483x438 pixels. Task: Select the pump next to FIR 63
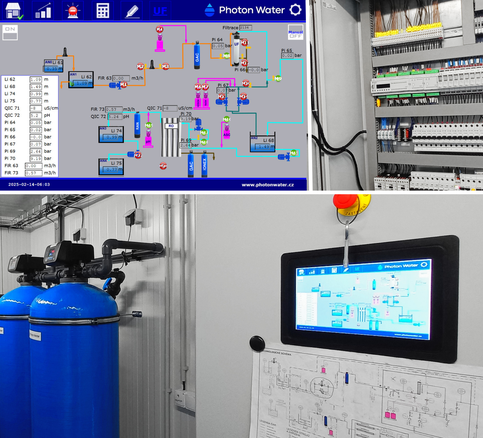pos(115,86)
